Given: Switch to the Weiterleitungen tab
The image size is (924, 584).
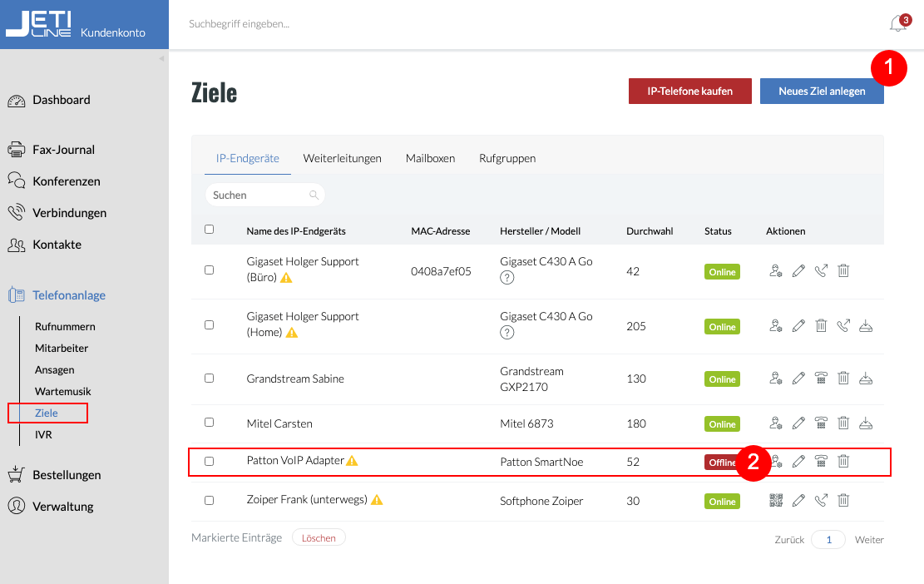Looking at the screenshot, I should point(343,158).
